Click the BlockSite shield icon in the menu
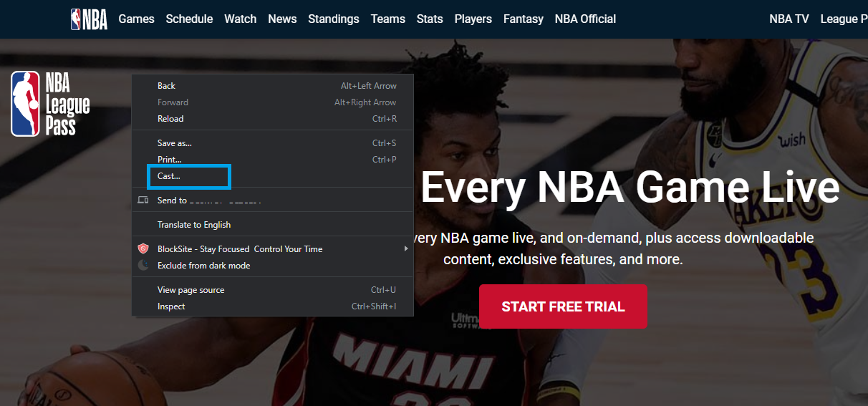This screenshot has height=406, width=868. tap(143, 249)
